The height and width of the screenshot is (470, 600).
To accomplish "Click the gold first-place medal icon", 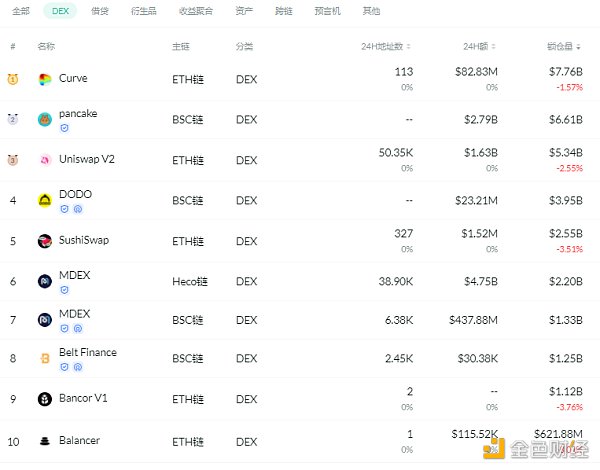I will pos(13,79).
